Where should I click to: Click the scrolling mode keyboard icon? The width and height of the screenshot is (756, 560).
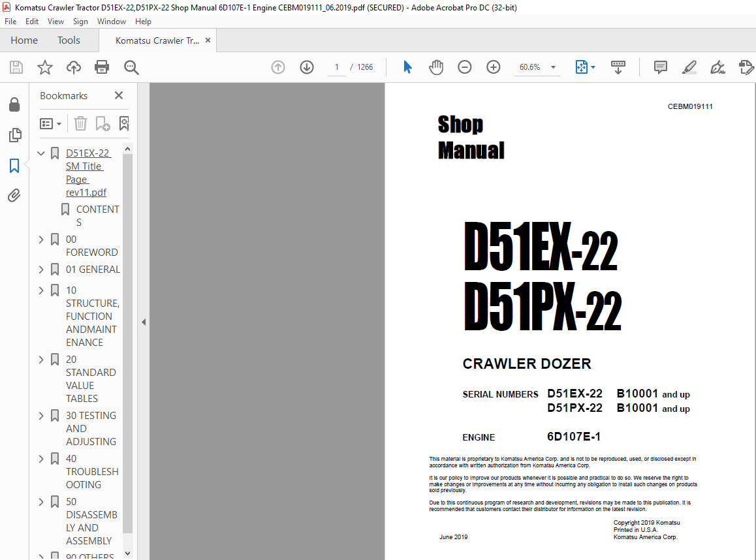pos(618,67)
